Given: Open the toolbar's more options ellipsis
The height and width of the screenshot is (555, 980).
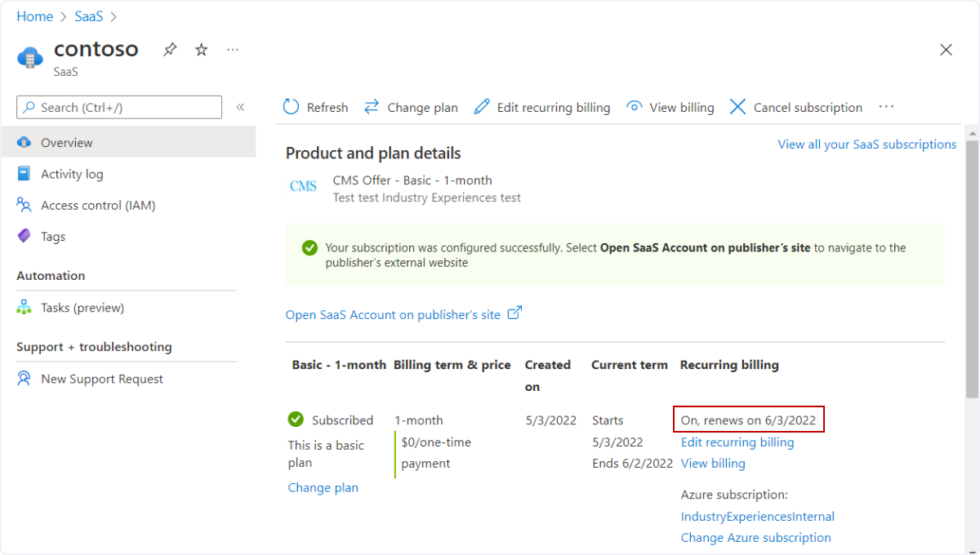Looking at the screenshot, I should (886, 107).
